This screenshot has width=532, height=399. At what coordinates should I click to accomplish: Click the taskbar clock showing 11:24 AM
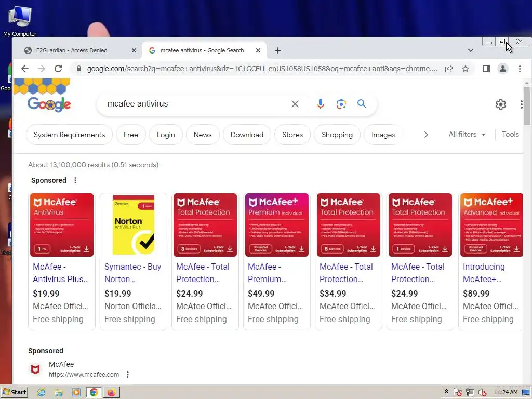point(506,393)
